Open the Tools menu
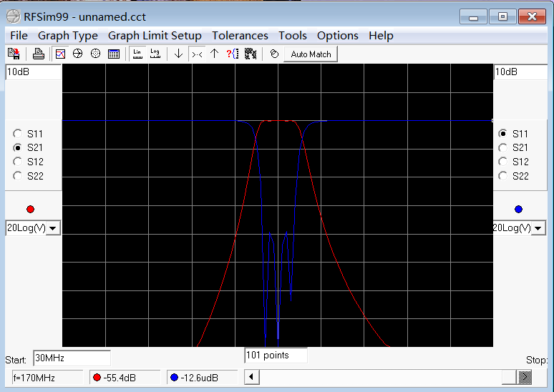 point(293,35)
